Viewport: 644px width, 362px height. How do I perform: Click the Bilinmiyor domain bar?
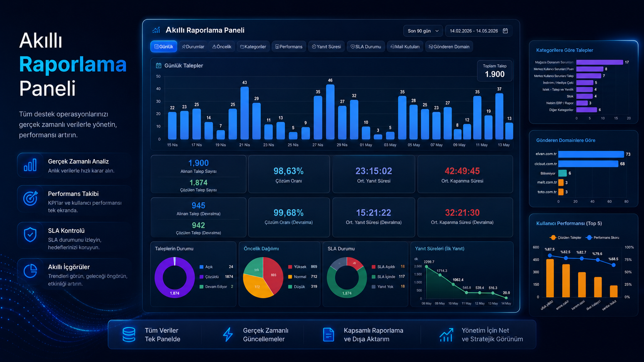tap(562, 173)
